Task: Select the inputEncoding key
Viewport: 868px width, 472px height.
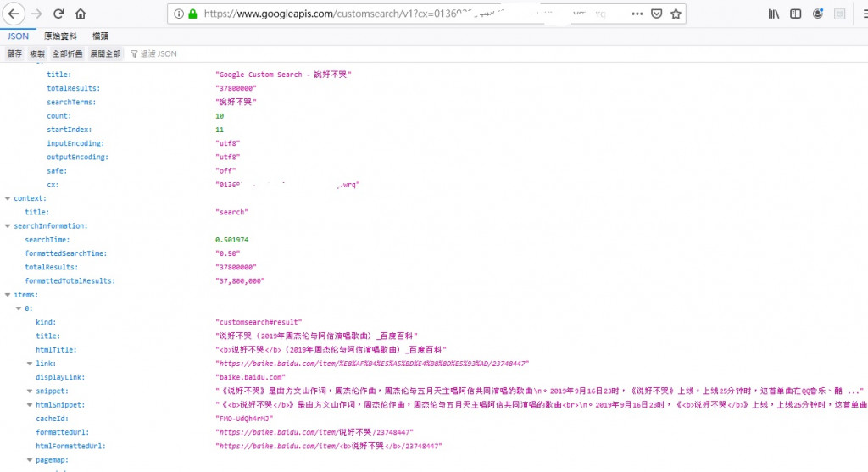Action: tap(75, 143)
